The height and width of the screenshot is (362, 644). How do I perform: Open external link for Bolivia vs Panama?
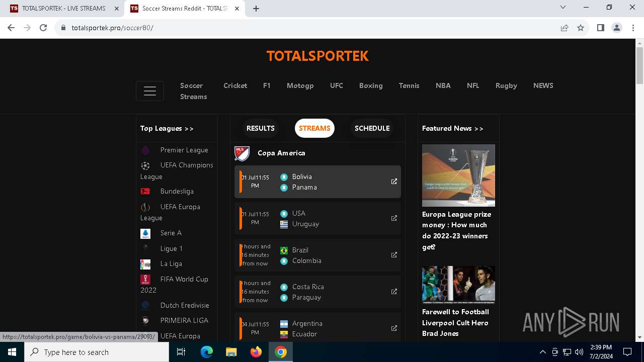[x=394, y=182]
